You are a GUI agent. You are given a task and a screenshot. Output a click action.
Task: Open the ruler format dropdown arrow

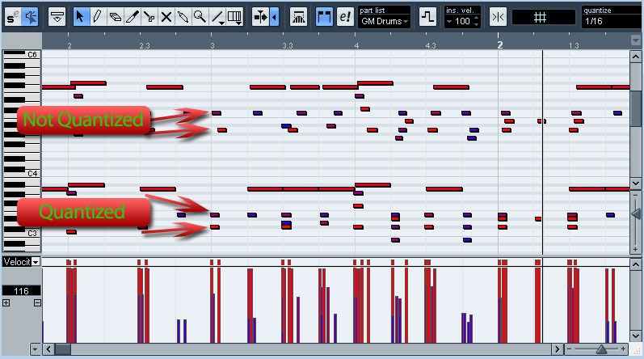(x=635, y=40)
